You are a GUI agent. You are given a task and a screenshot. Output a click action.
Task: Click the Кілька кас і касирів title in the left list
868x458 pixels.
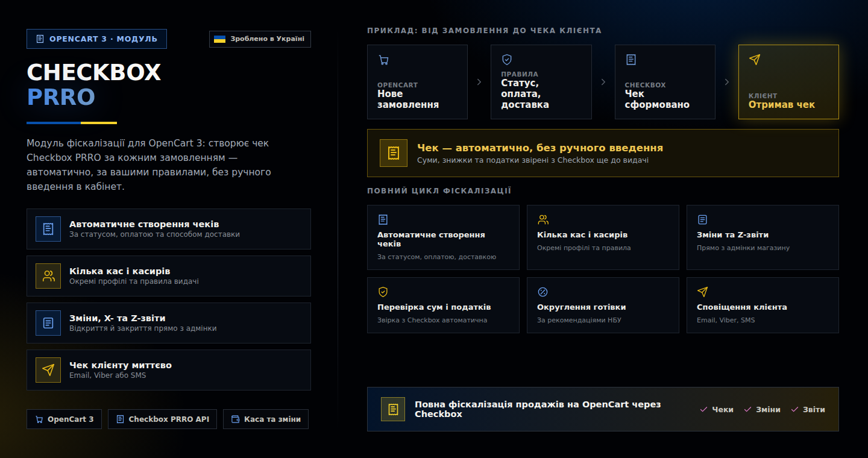tap(120, 271)
